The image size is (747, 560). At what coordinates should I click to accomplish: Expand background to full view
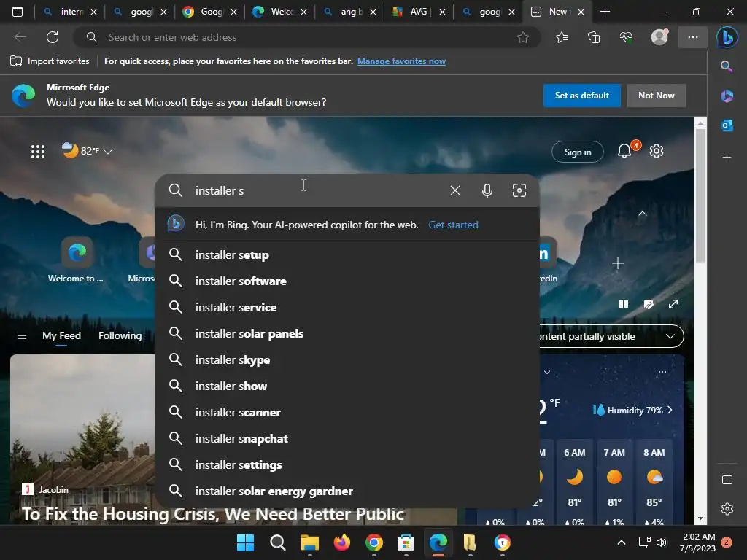(673, 304)
